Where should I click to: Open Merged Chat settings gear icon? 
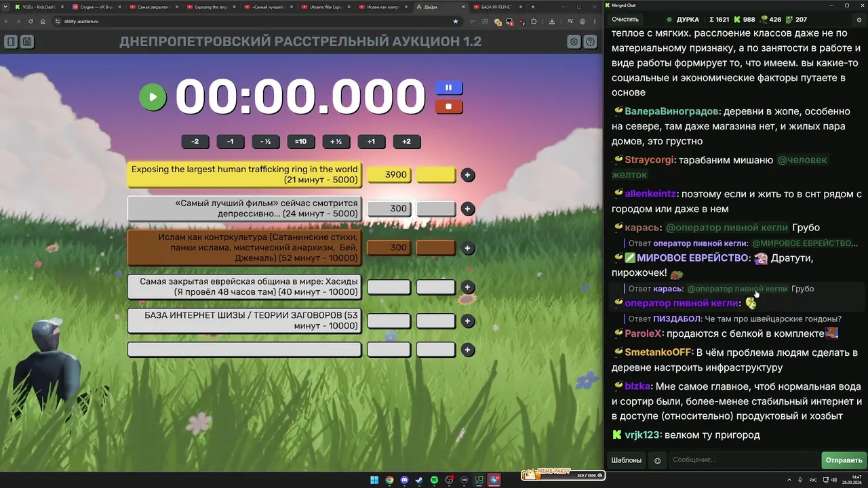(x=859, y=20)
